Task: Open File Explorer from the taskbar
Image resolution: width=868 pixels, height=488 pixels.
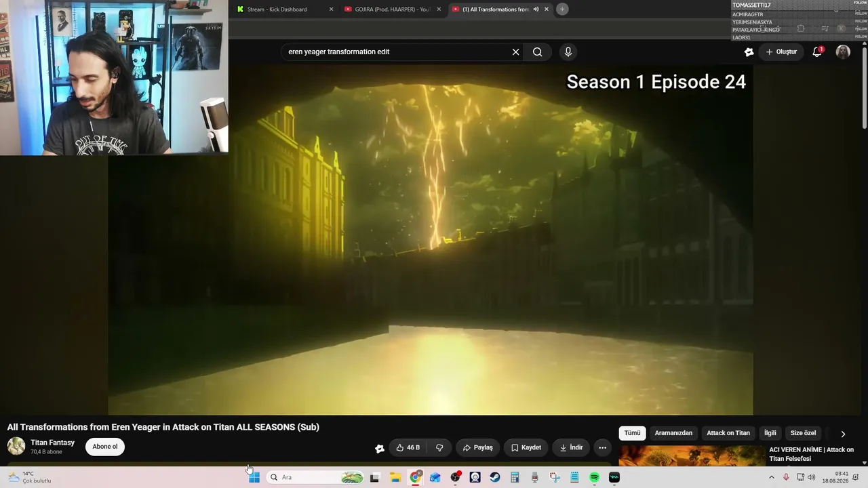Action: [395, 477]
